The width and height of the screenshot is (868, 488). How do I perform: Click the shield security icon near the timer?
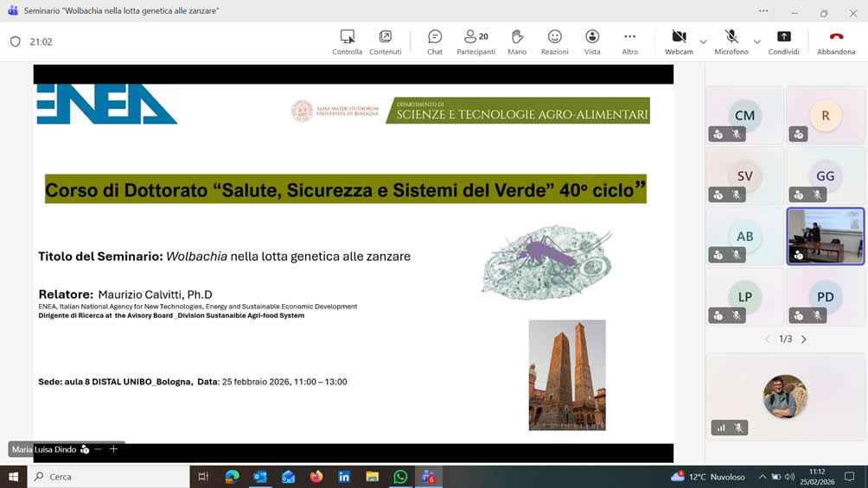16,41
